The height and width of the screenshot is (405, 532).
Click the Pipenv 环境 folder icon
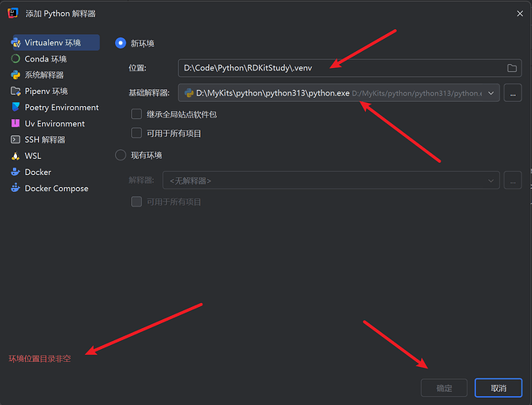coord(15,91)
